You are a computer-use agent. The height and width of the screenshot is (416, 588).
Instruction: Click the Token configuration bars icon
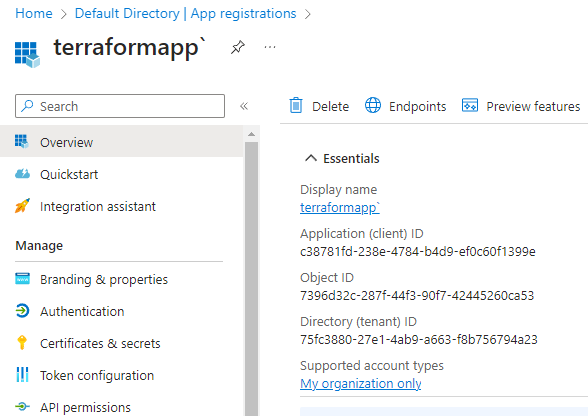pos(22,374)
